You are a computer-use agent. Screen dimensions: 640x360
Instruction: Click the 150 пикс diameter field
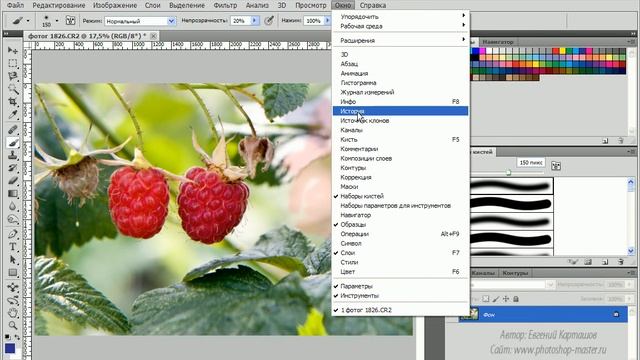[531, 162]
